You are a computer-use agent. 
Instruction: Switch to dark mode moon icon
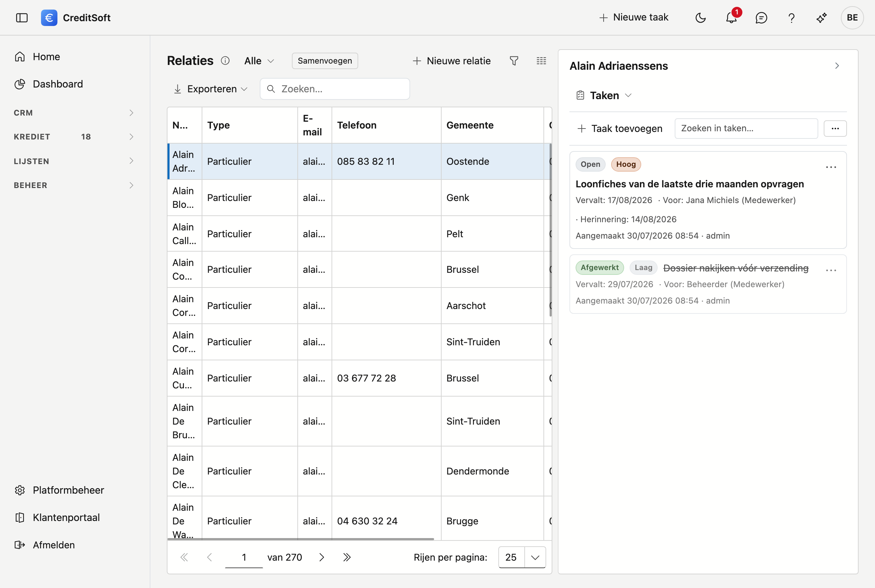click(700, 18)
